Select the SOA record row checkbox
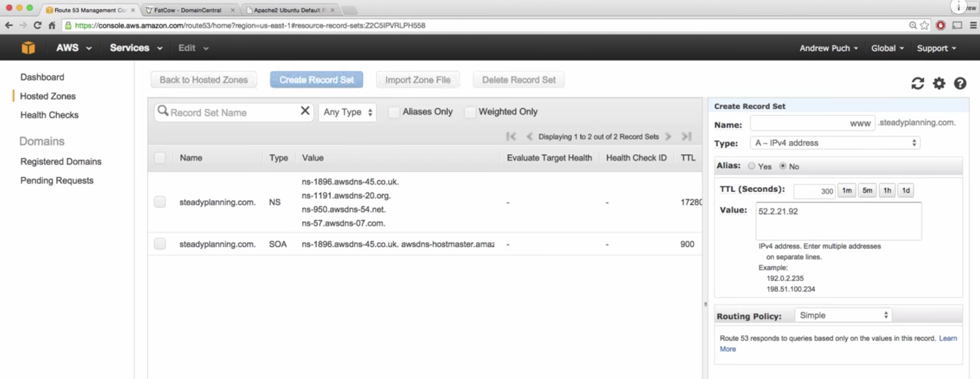Image resolution: width=980 pixels, height=379 pixels. point(160,244)
